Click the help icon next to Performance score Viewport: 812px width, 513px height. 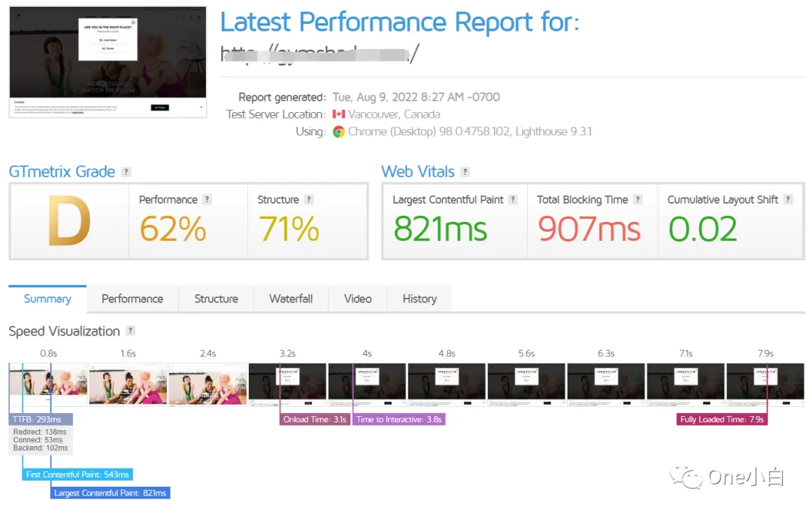click(208, 199)
